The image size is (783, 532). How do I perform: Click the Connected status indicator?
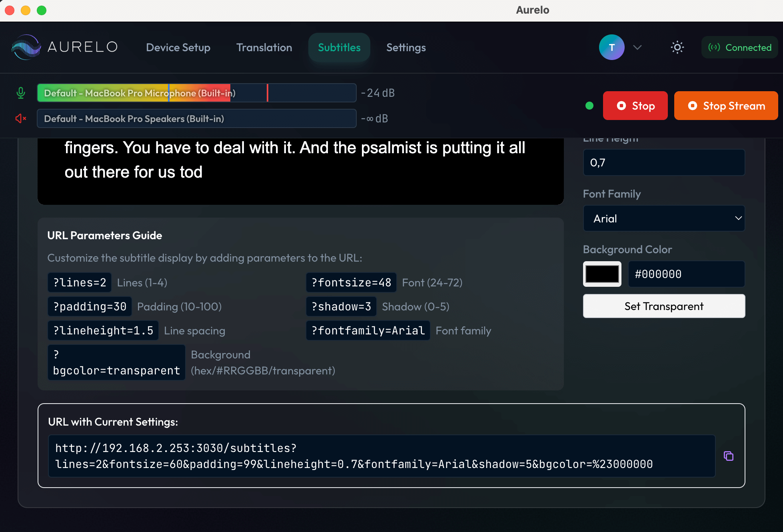(739, 47)
